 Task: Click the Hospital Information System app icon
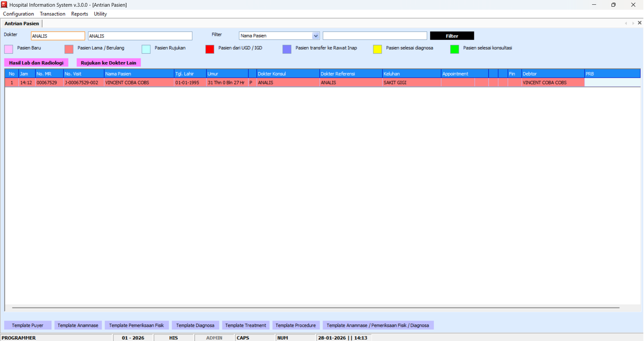click(4, 5)
